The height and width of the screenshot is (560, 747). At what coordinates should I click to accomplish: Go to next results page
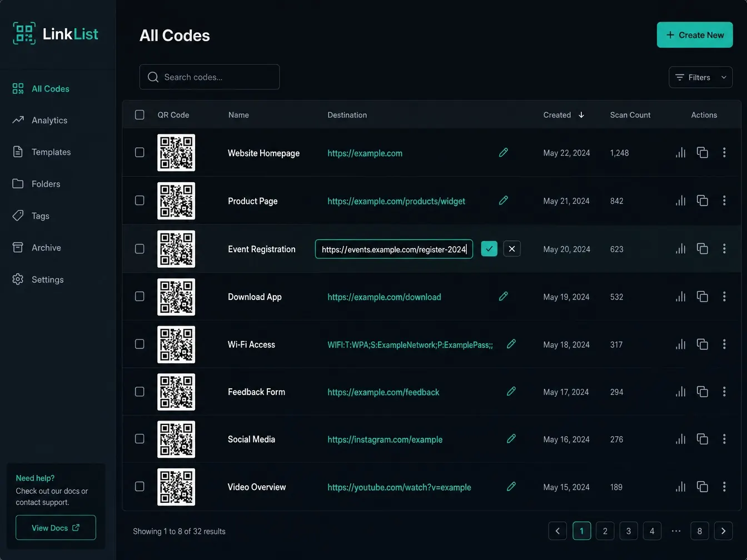pyautogui.click(x=723, y=531)
